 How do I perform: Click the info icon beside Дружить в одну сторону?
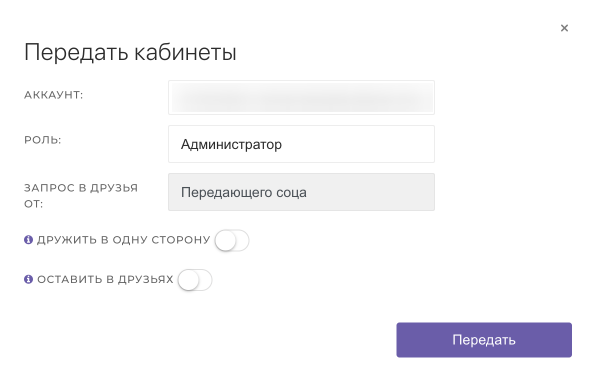click(29, 240)
